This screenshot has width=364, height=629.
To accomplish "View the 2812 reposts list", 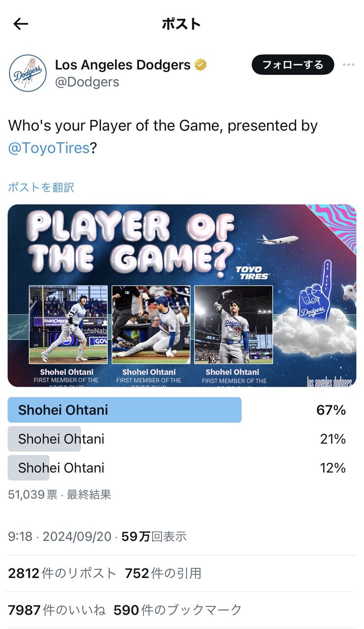I will point(62,573).
